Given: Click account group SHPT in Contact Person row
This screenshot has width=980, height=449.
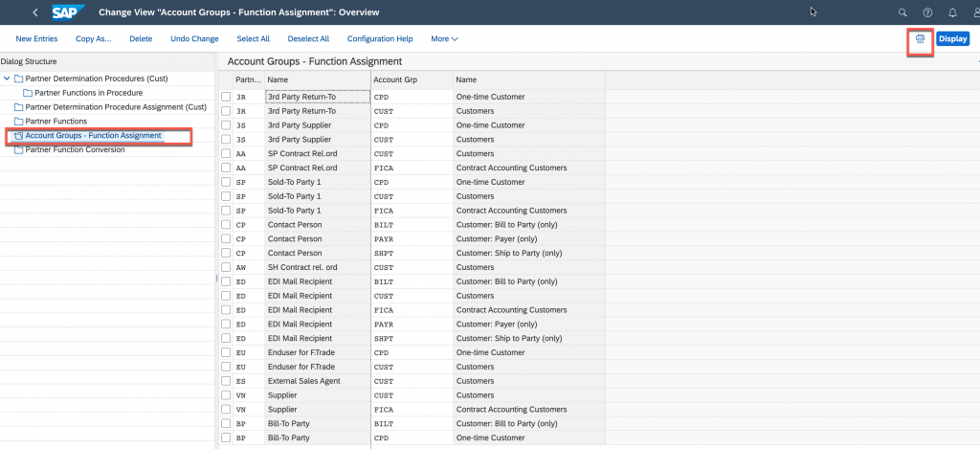Looking at the screenshot, I should [x=412, y=254].
